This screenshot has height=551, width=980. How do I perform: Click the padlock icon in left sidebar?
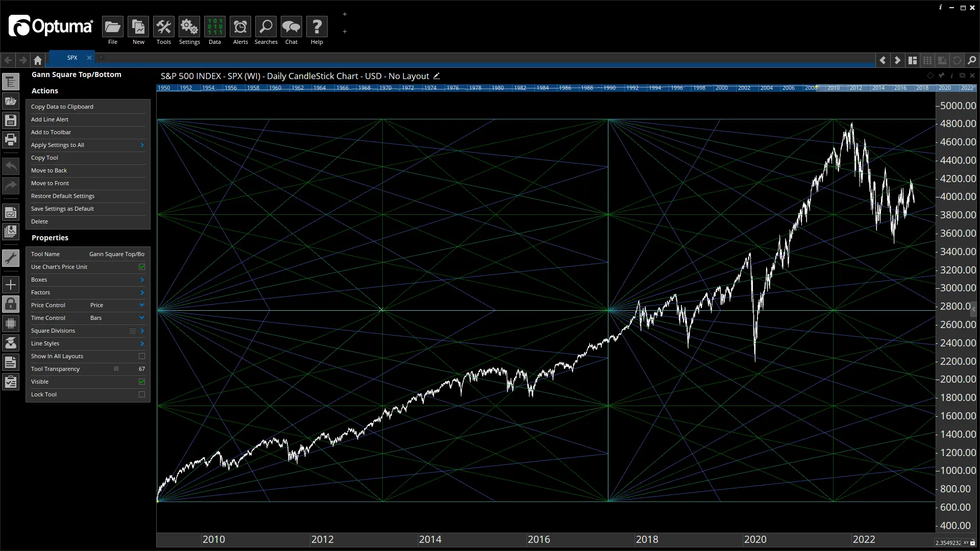point(11,304)
